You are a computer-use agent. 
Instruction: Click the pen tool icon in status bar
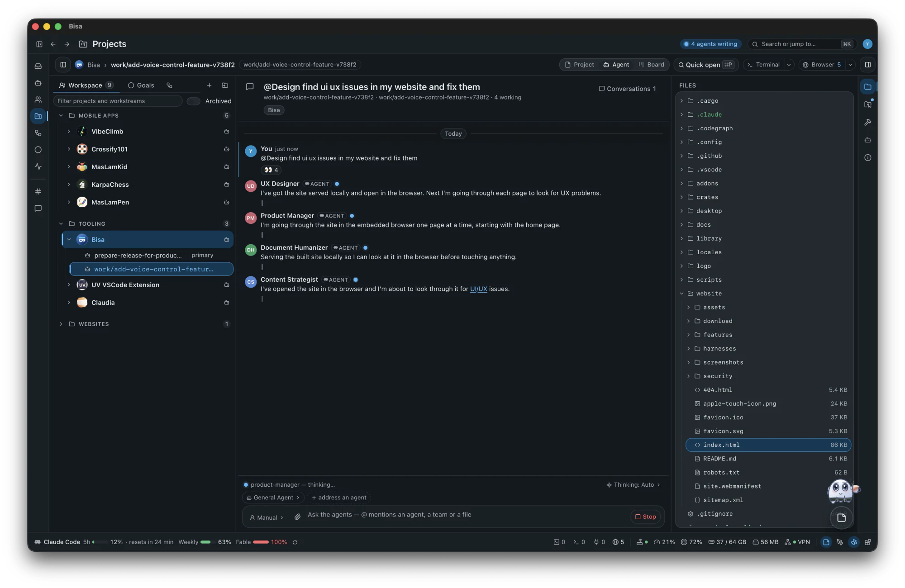click(x=840, y=542)
